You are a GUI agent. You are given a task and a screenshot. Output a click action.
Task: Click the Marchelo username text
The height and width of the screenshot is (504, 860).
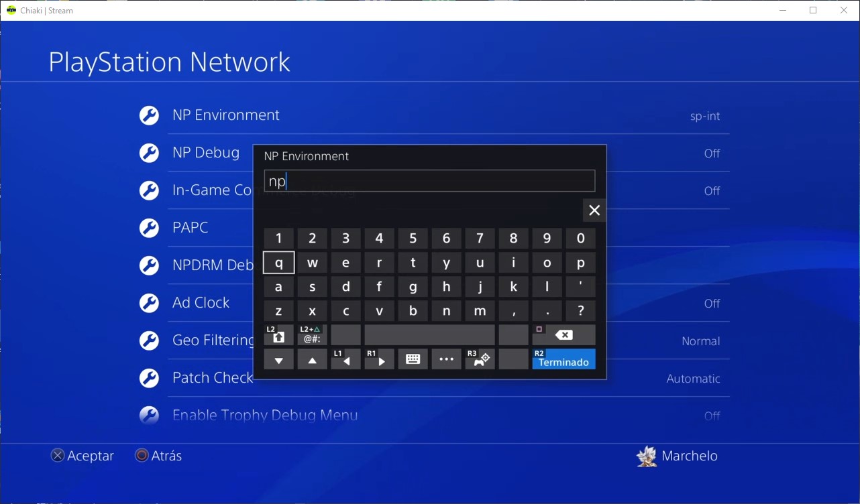pyautogui.click(x=690, y=456)
